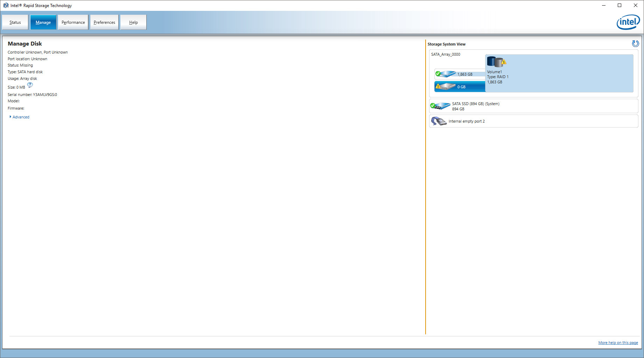Maximize the Intel Rapid Storage Technology window
Viewport: 644px width, 358px height.
[x=619, y=5]
